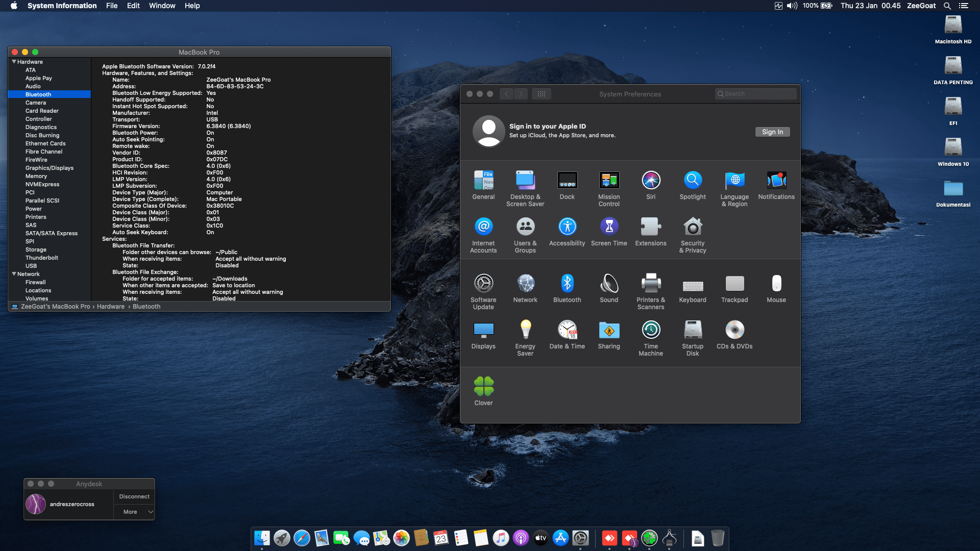
Task: Select the Dokumentasi desktop folder
Action: click(953, 194)
